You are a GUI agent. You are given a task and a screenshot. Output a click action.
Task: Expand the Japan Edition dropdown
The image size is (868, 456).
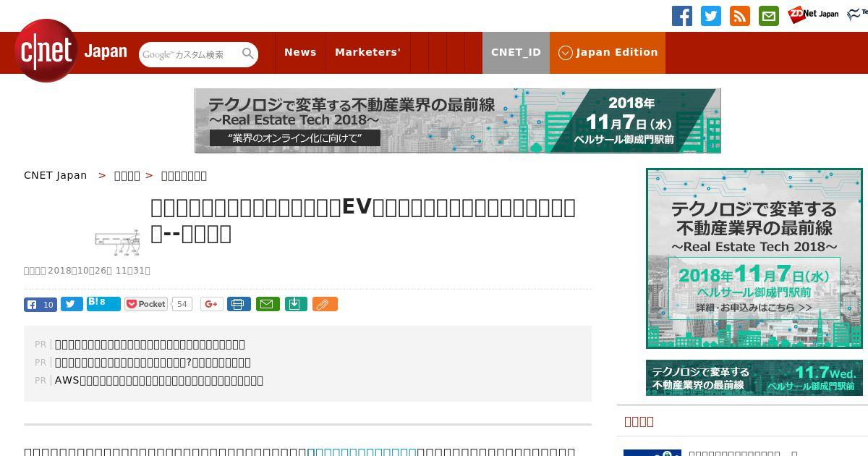608,52
